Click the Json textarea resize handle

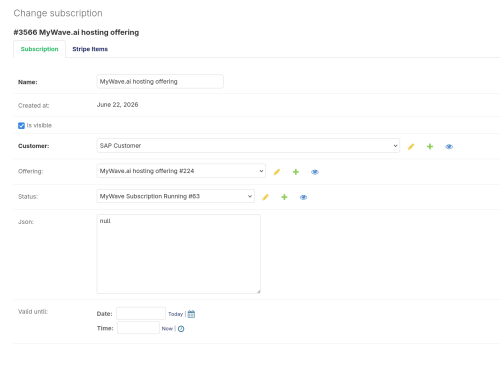[258, 291]
